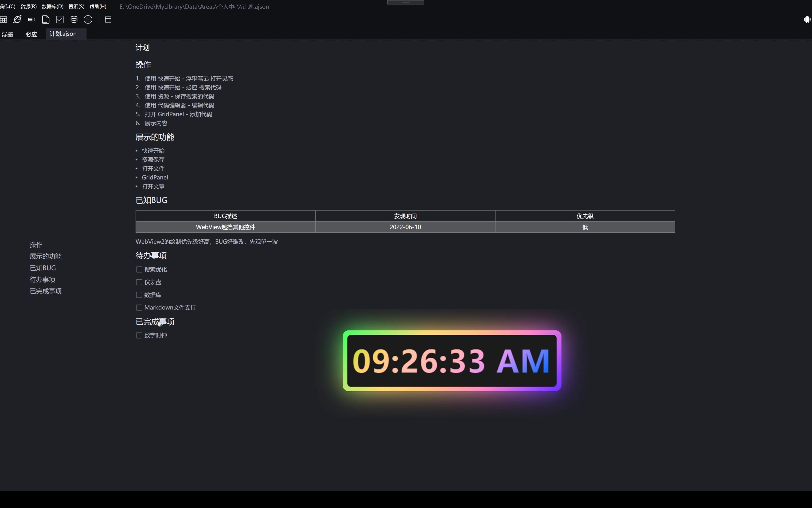Screen dimensions: 812x508
Task: Jump to 已完成事项 in the outline sidebar
Action: [46, 291]
